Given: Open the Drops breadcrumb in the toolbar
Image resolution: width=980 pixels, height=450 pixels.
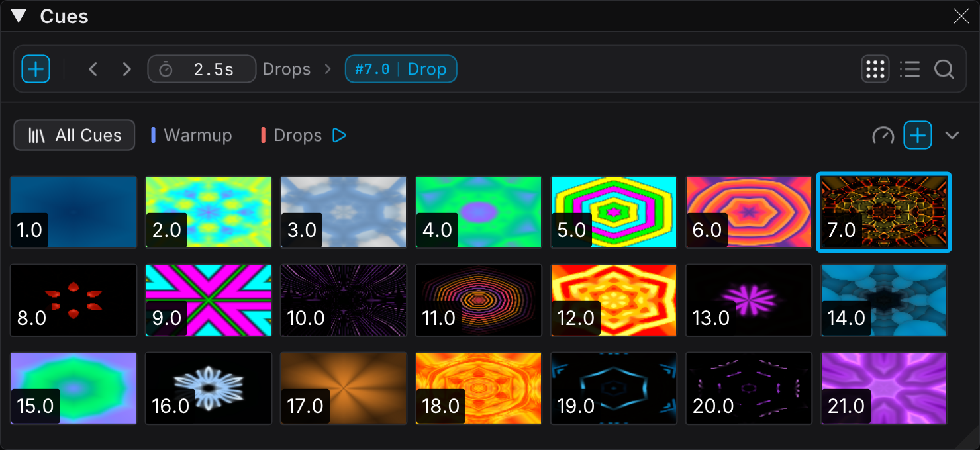Looking at the screenshot, I should 287,69.
